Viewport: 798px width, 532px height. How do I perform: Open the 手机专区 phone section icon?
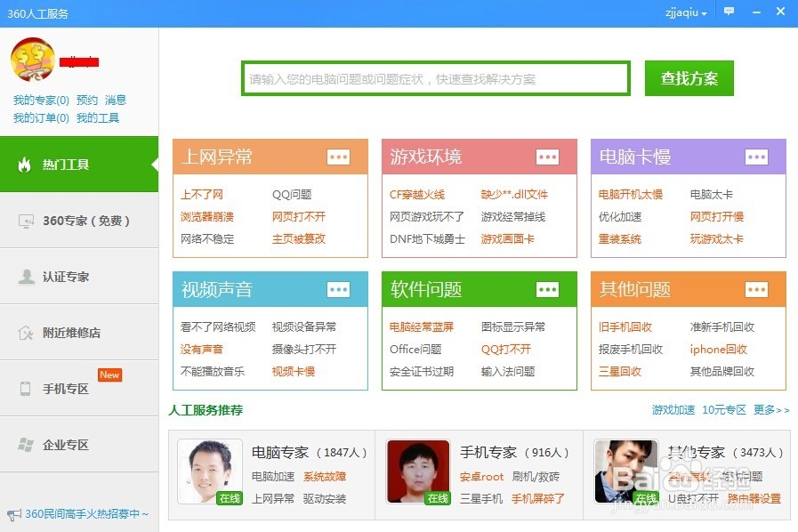tap(25, 388)
